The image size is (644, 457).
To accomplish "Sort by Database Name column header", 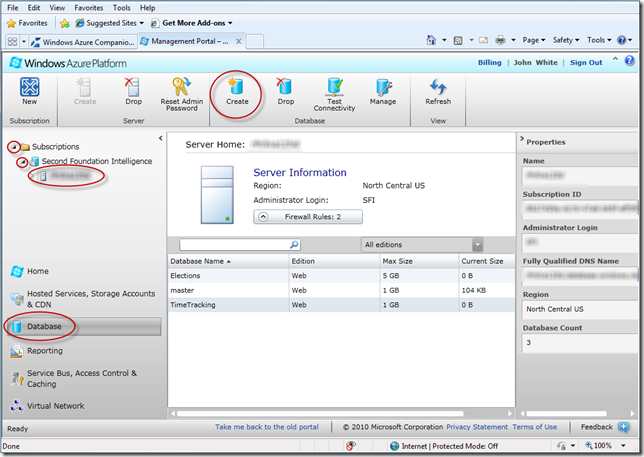I will point(228,261).
